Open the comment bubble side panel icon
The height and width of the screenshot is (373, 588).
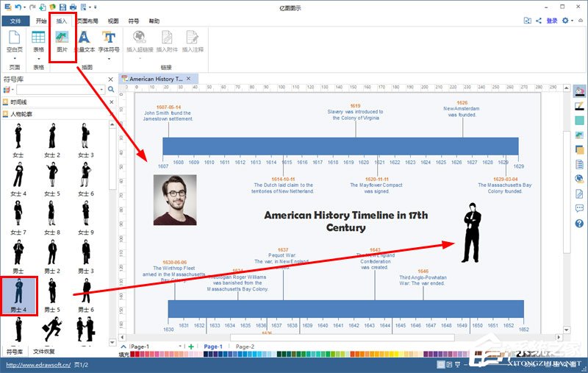tap(579, 208)
